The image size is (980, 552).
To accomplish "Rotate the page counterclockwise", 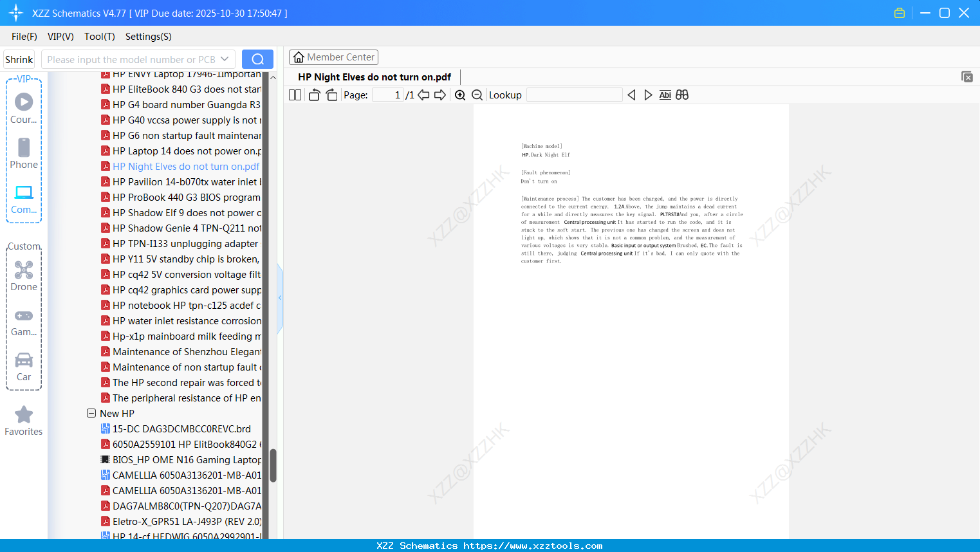I will 314,95.
